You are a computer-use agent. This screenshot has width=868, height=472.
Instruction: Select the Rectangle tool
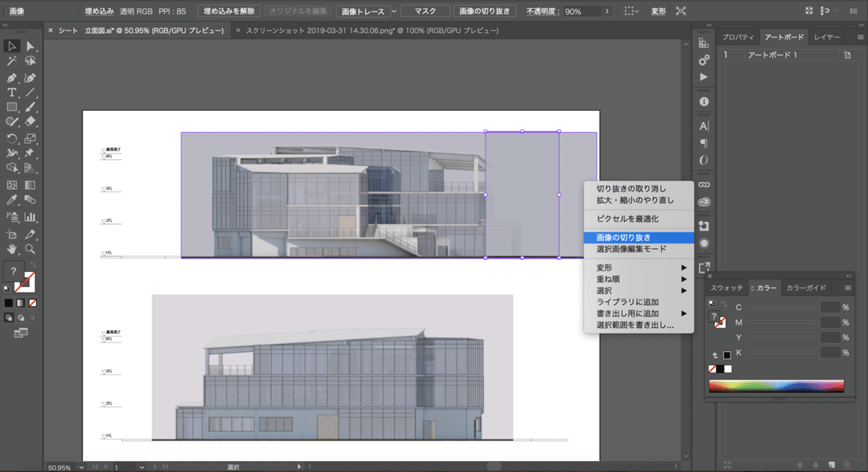pos(12,108)
